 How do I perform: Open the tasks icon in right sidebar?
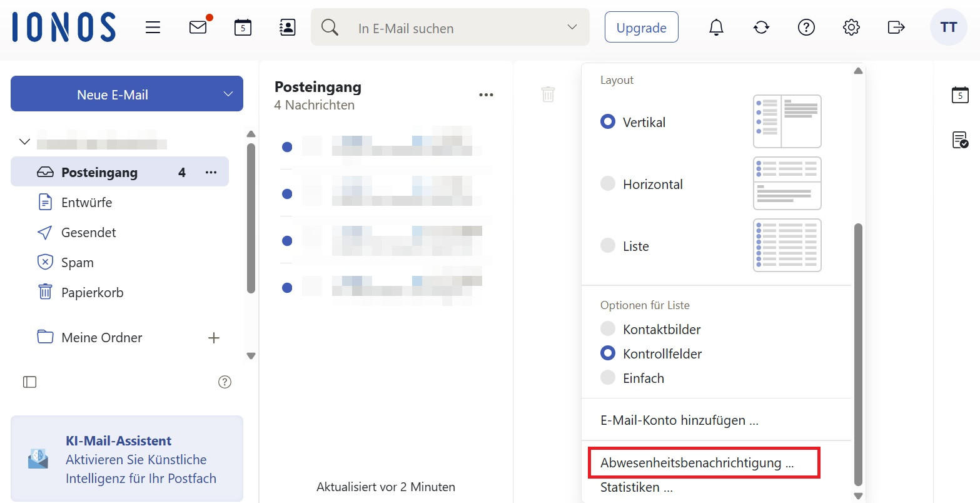[960, 140]
